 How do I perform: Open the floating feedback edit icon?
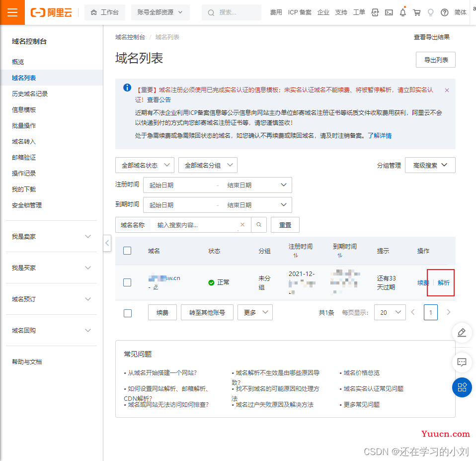[462, 333]
